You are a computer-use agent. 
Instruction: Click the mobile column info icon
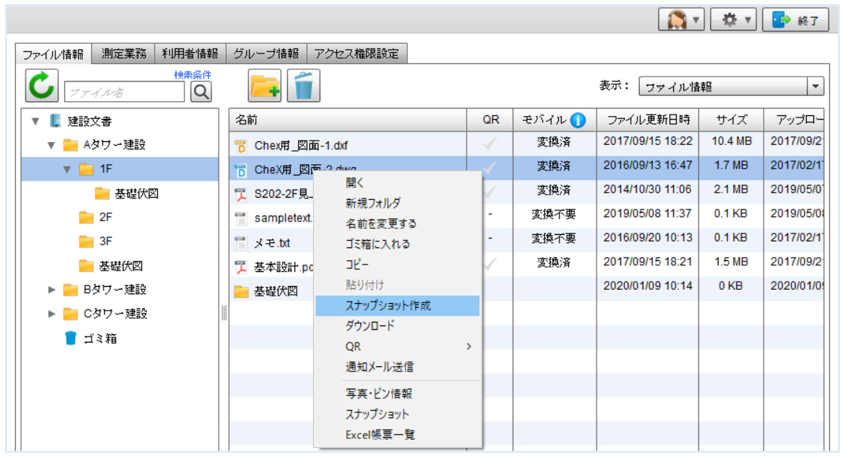pos(578,120)
